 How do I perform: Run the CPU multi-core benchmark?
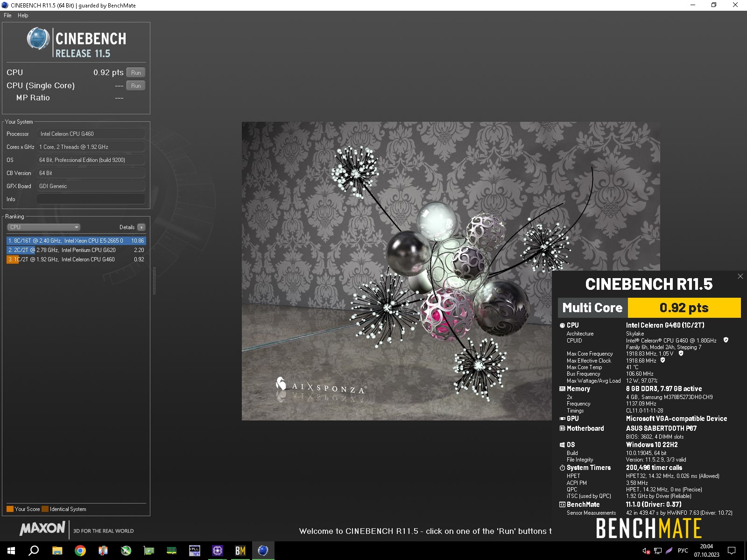[136, 72]
